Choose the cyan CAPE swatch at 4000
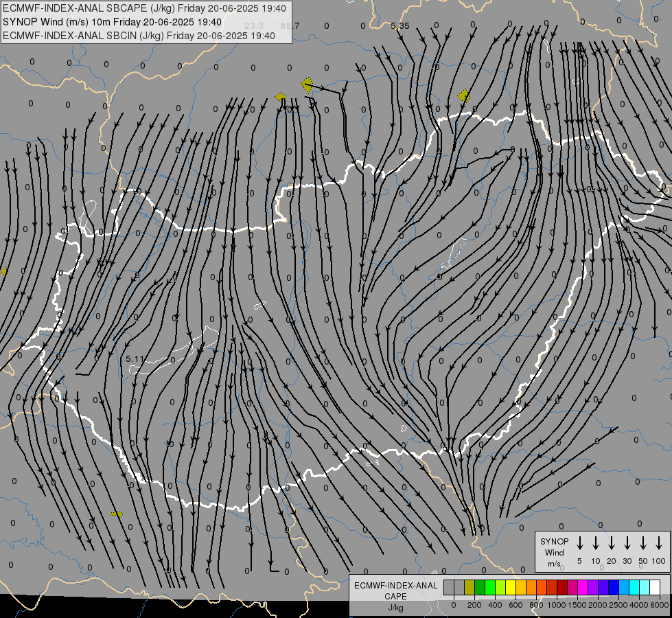 pos(634,587)
